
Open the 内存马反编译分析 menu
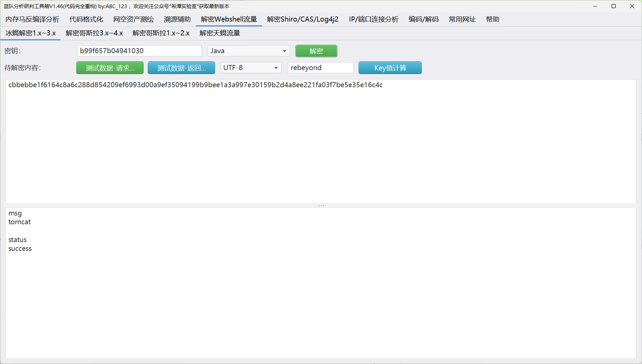pos(32,19)
